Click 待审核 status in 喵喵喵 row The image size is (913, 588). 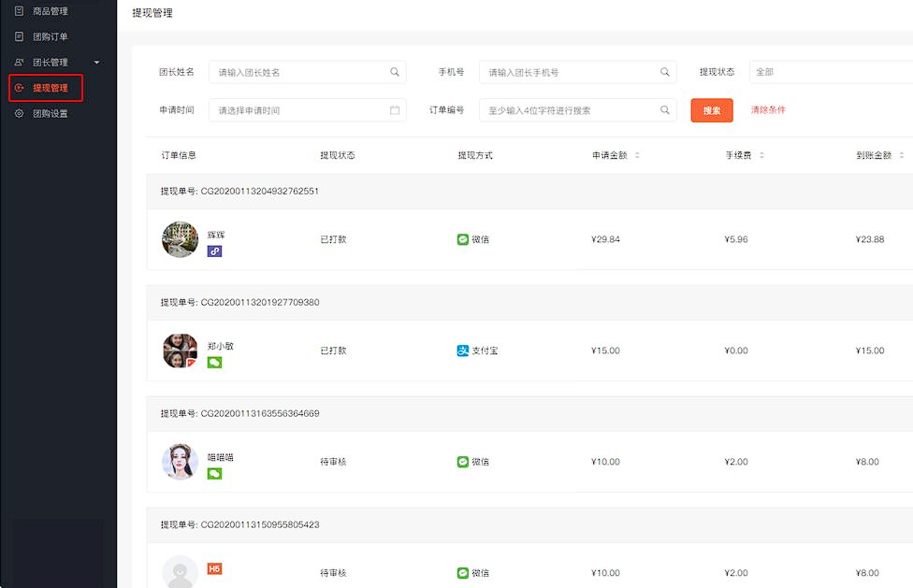pyautogui.click(x=333, y=462)
